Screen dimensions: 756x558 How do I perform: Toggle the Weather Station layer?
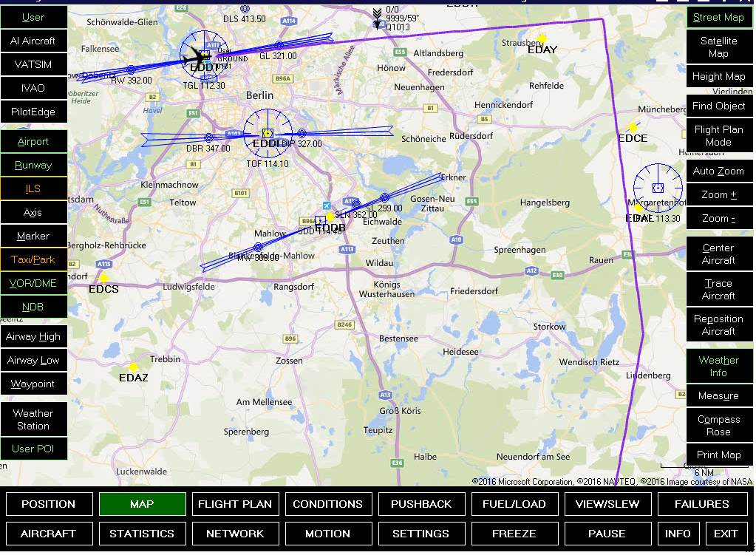click(33, 420)
